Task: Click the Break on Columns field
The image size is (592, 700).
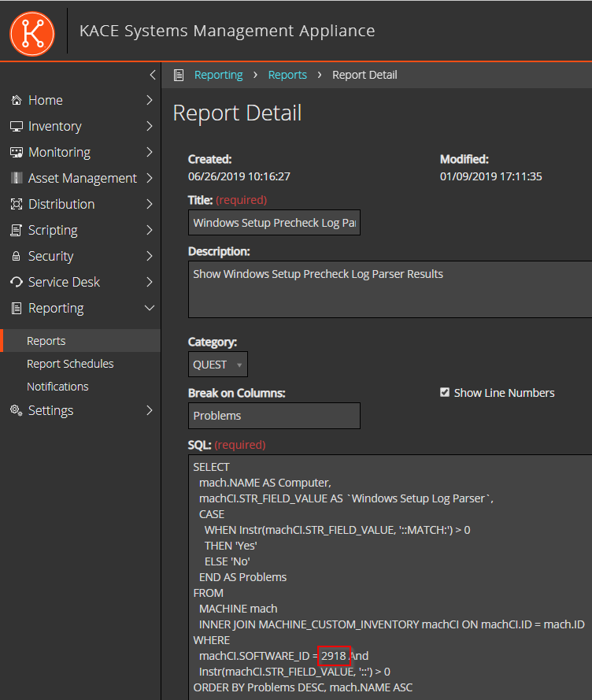Action: click(x=274, y=416)
